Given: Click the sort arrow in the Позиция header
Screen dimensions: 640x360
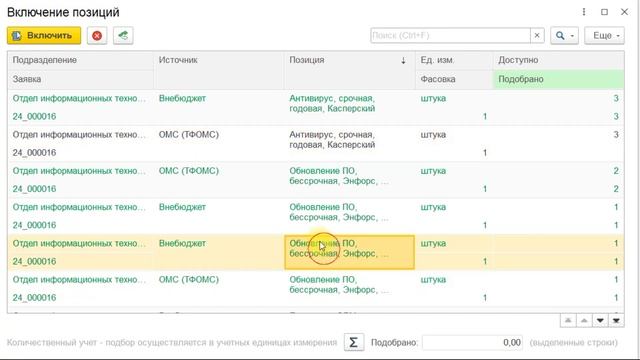Looking at the screenshot, I should pos(403,61).
